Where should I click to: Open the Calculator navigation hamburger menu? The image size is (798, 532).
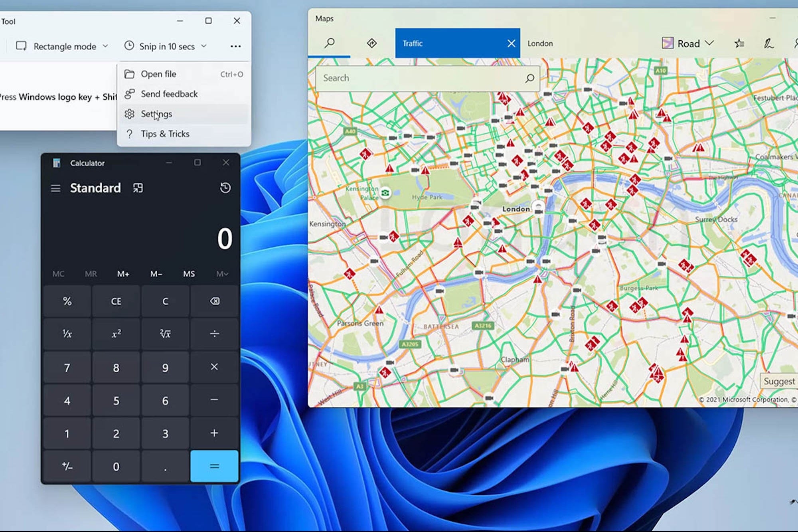[x=55, y=188]
